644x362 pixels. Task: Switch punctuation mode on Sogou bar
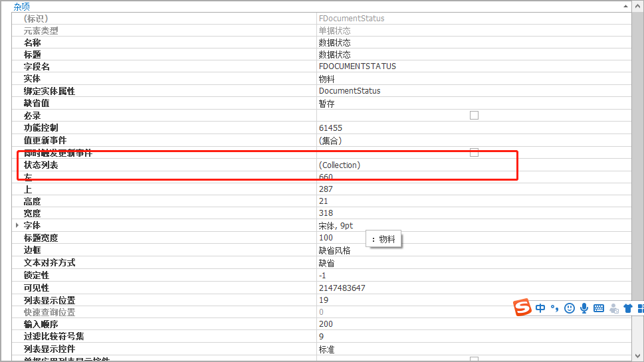[x=554, y=308]
